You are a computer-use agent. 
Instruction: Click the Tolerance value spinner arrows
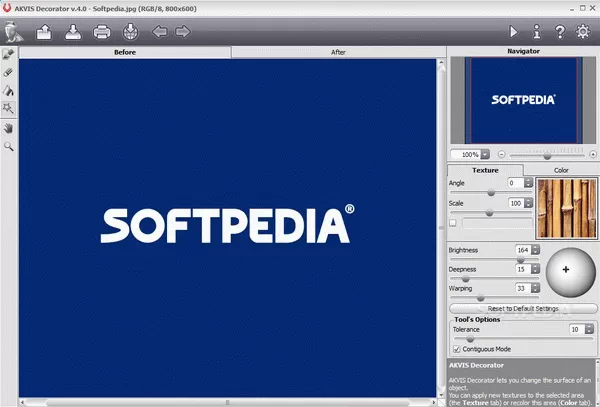coord(589,328)
